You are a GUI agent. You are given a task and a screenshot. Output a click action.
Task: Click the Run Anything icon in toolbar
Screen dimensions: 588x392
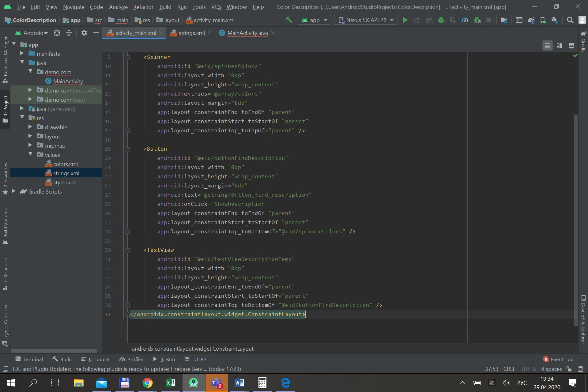click(519, 20)
